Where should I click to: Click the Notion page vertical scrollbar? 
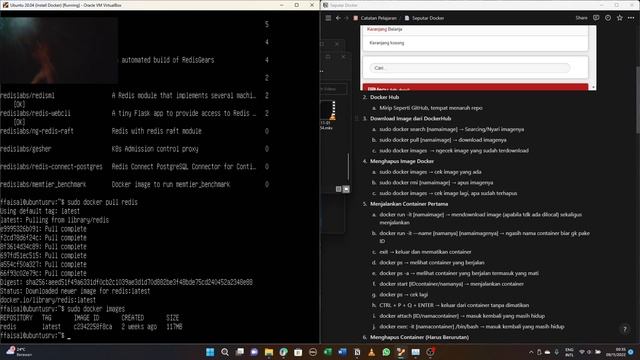[x=638, y=99]
